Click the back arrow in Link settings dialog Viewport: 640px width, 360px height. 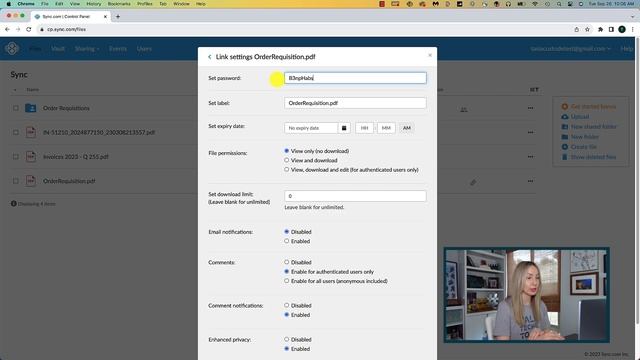tap(209, 57)
